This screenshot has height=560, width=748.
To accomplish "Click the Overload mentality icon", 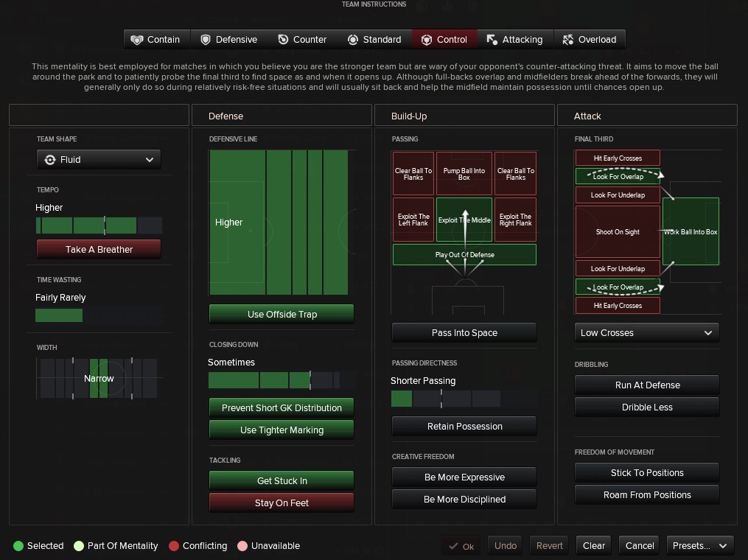I will 567,40.
